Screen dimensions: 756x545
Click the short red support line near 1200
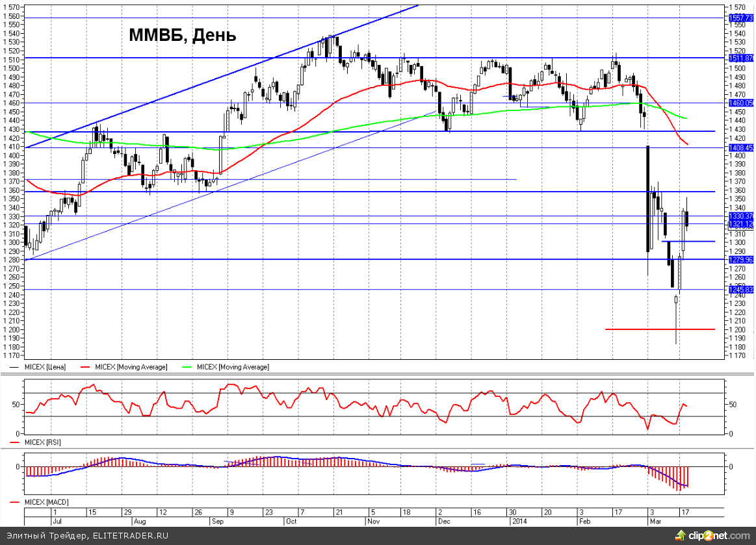660,329
